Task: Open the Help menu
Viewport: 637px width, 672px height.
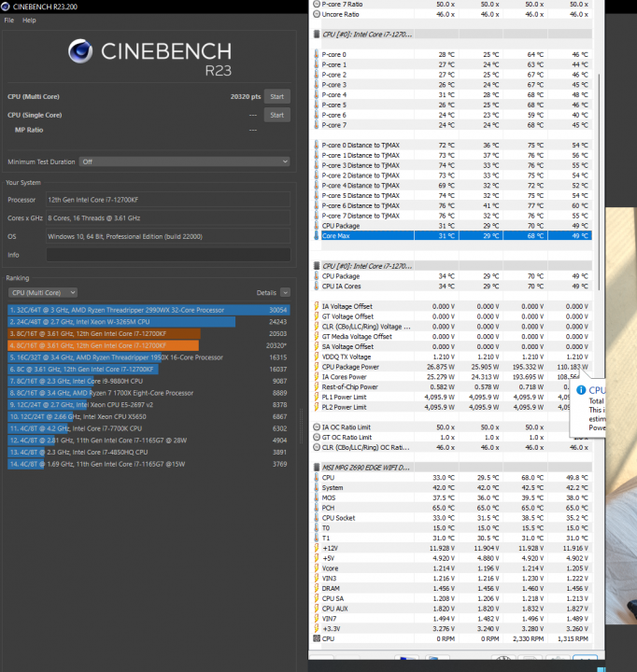Action: (x=30, y=20)
